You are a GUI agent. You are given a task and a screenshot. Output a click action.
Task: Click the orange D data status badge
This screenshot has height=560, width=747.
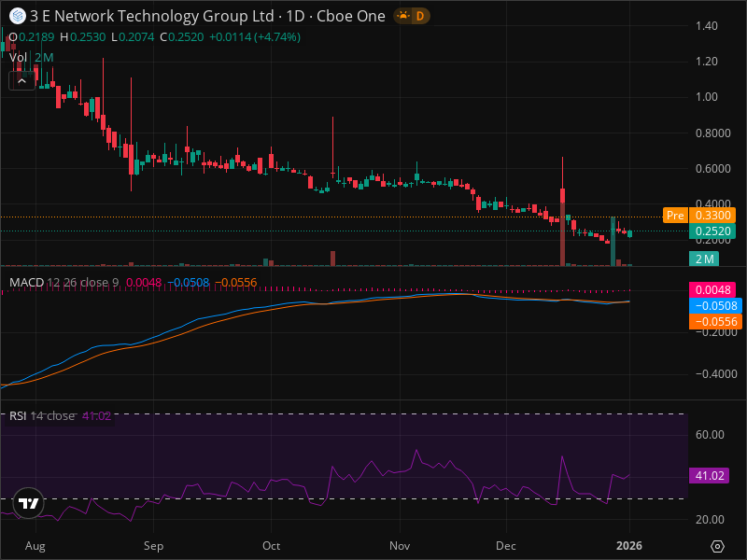click(419, 16)
